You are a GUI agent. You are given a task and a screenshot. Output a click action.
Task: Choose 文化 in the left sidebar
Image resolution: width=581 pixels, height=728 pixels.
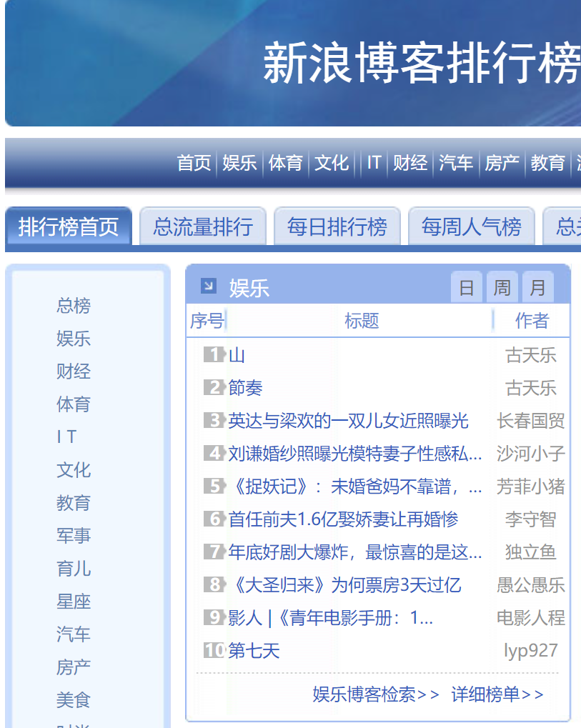pos(74,470)
